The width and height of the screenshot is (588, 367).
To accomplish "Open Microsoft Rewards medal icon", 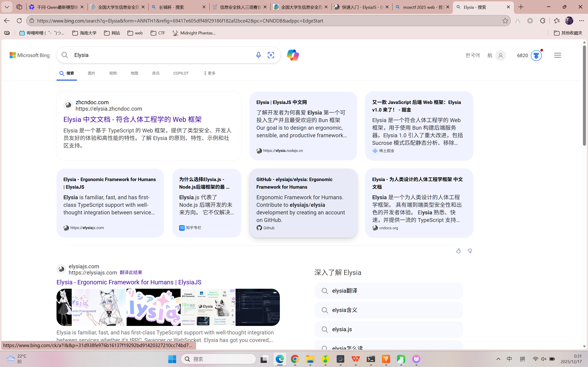I will coord(536,56).
